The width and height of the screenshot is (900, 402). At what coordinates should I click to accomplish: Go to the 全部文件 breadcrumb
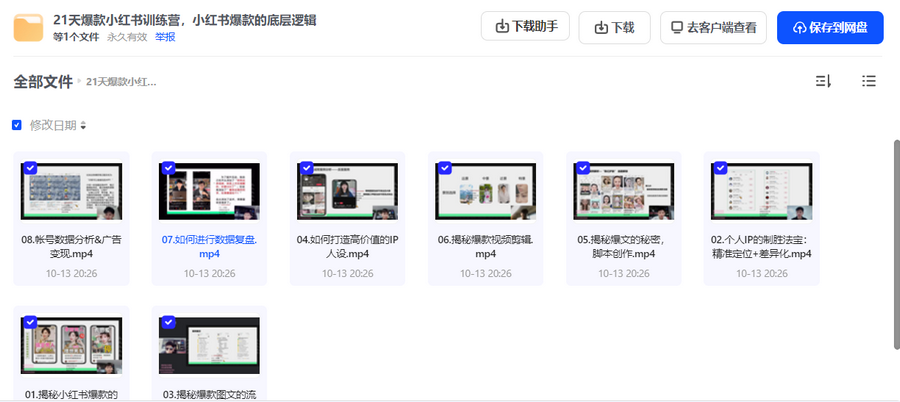point(43,82)
